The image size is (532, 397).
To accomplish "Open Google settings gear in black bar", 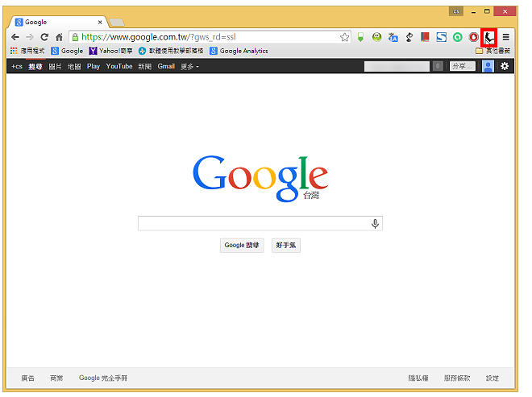I will (505, 66).
